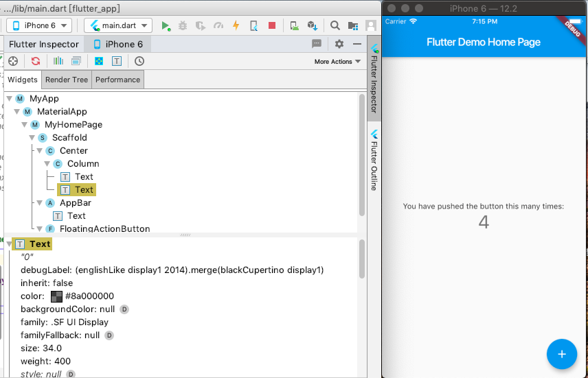Collapse the MyApp tree node

tap(10, 99)
